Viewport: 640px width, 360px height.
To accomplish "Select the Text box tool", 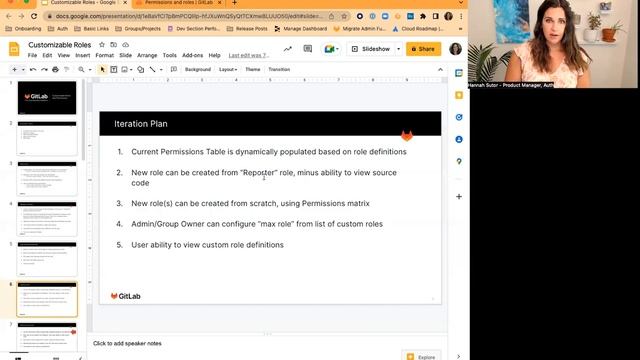I will coord(114,69).
